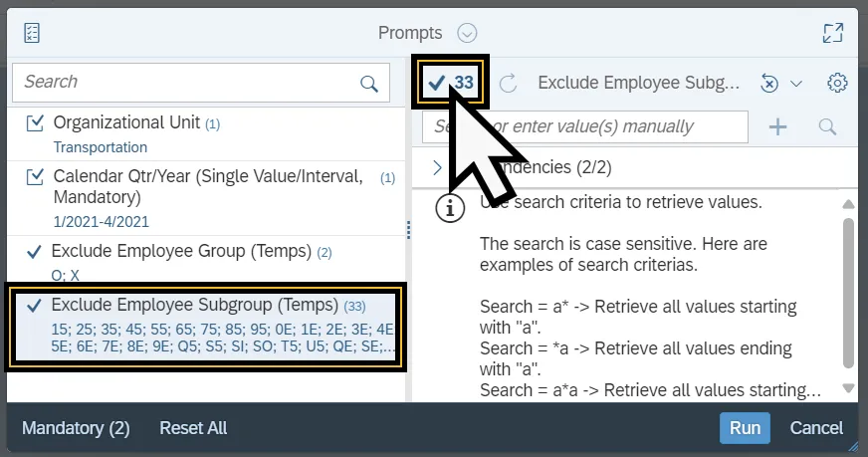The width and height of the screenshot is (868, 457).
Task: Click the search values magnifier icon
Action: click(827, 126)
